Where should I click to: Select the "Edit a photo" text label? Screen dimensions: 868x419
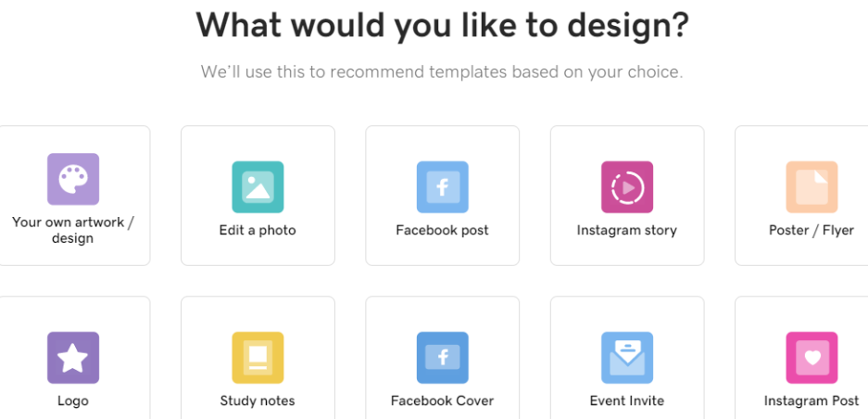(258, 230)
